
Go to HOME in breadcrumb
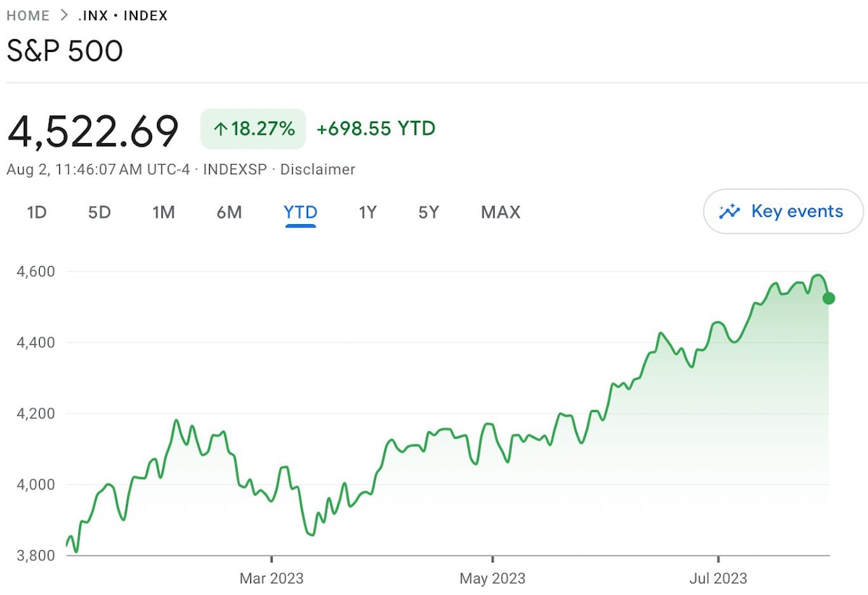(28, 15)
